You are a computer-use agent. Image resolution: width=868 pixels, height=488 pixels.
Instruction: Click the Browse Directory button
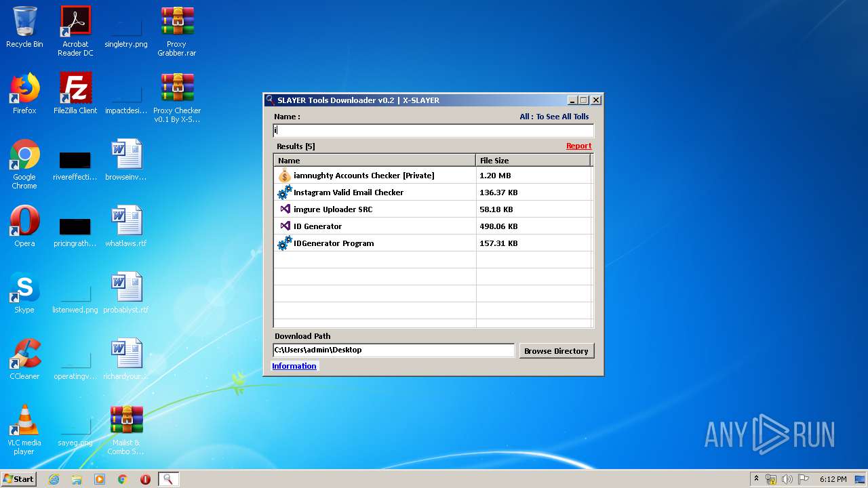pos(556,350)
